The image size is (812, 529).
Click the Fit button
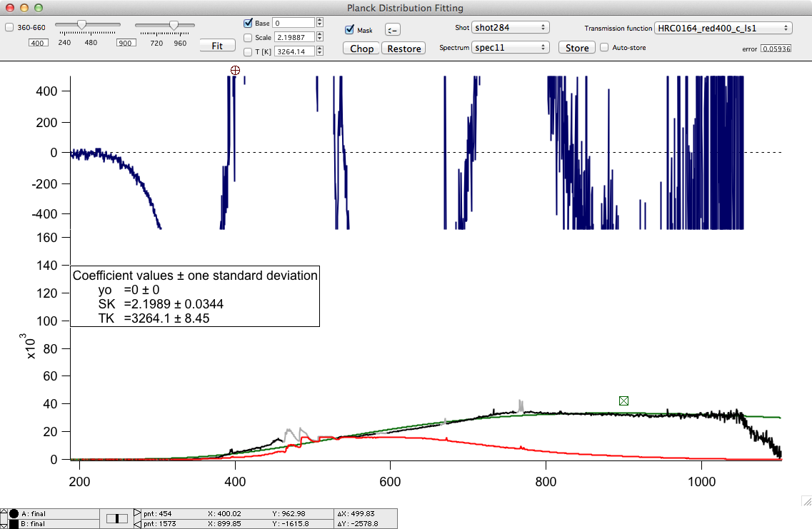coord(218,46)
